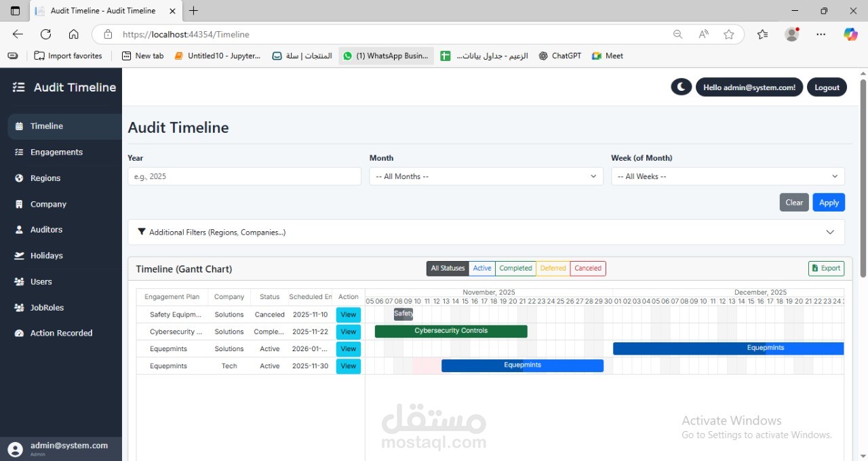Open the Regions globe icon
868x461 pixels.
click(20, 178)
